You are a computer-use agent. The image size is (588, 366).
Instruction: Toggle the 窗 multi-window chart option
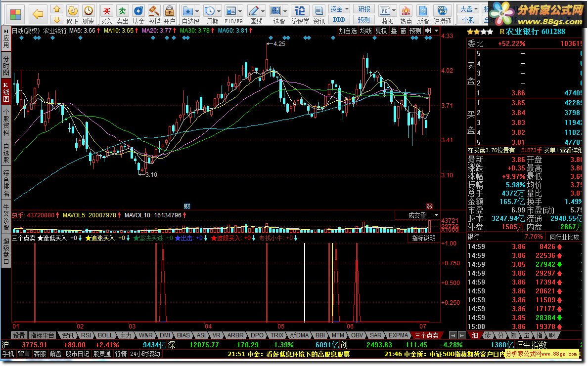pos(403,31)
